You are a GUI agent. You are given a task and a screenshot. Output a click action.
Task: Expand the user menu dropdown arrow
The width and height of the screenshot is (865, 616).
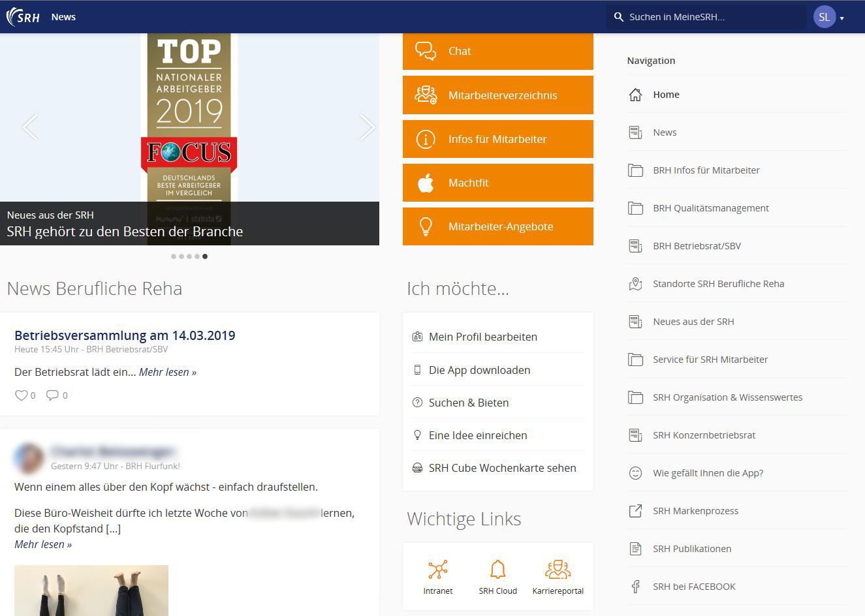842,18
